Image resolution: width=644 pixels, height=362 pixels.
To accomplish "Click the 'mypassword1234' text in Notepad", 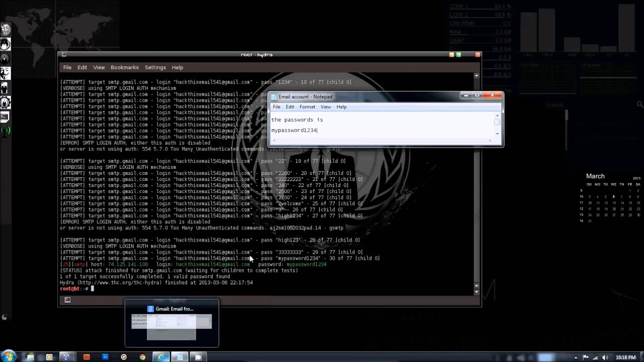I will pos(294,130).
